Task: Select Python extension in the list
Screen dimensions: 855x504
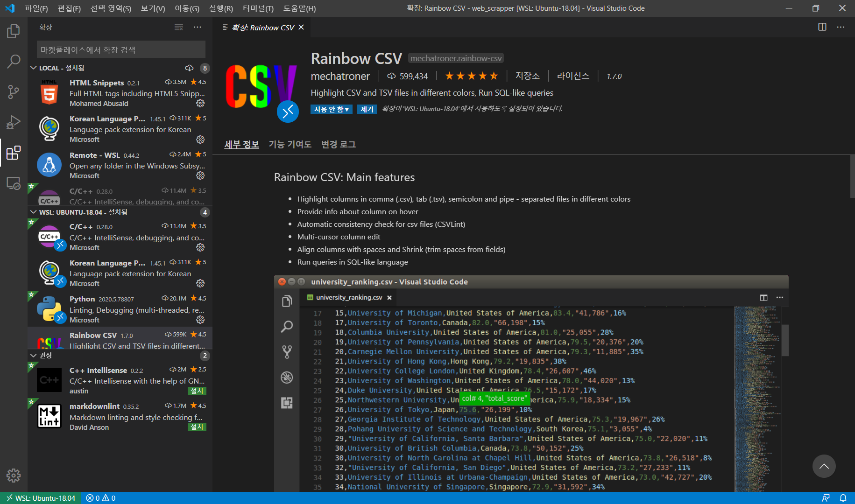Action: pos(120,309)
